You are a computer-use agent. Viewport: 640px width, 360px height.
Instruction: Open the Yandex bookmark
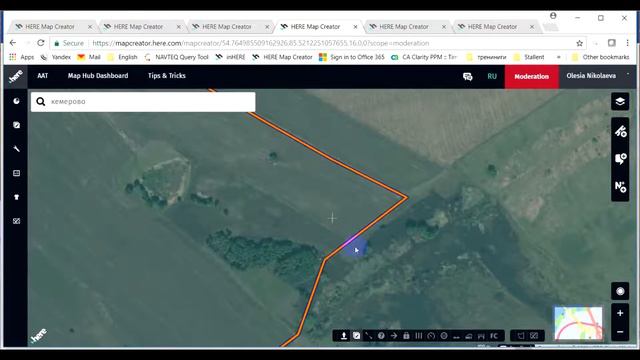tap(56, 57)
